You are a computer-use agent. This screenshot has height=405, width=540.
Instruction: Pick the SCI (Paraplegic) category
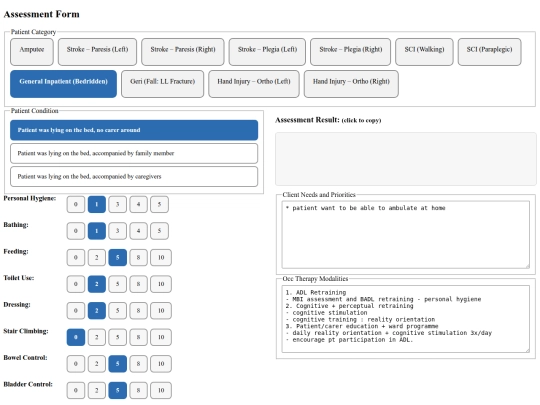click(x=489, y=52)
